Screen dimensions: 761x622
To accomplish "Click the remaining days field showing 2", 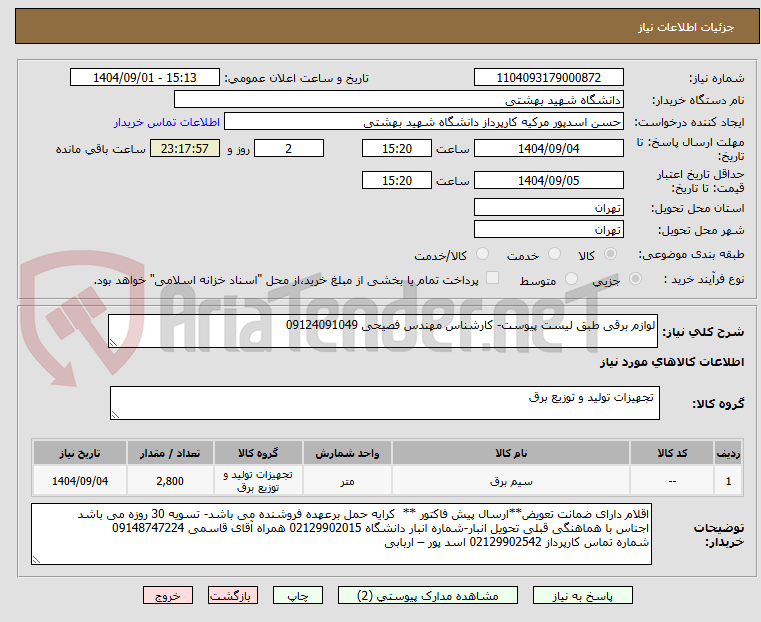I will pyautogui.click(x=289, y=148).
